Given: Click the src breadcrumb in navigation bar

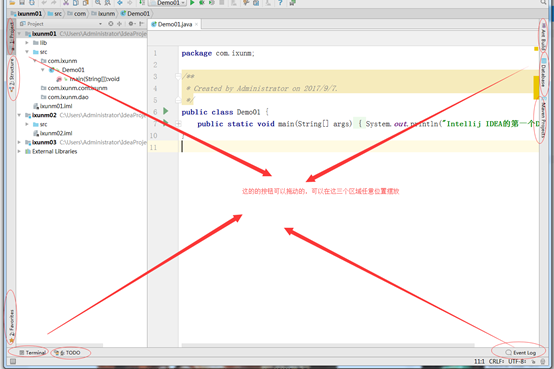Looking at the screenshot, I should tap(55, 13).
